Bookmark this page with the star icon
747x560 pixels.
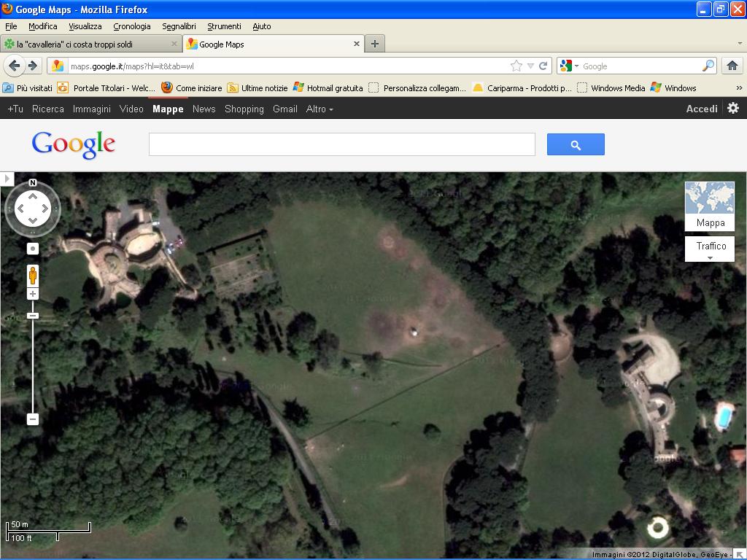516,66
